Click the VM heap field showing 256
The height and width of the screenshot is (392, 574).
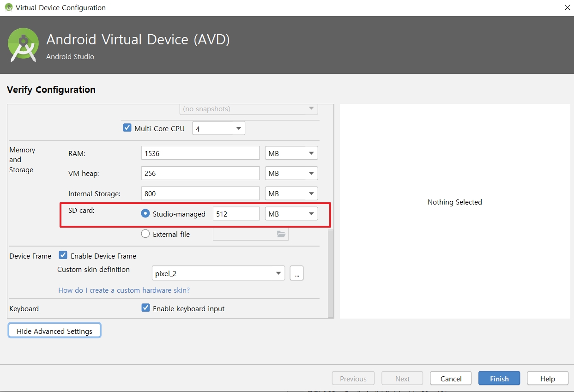coord(200,174)
